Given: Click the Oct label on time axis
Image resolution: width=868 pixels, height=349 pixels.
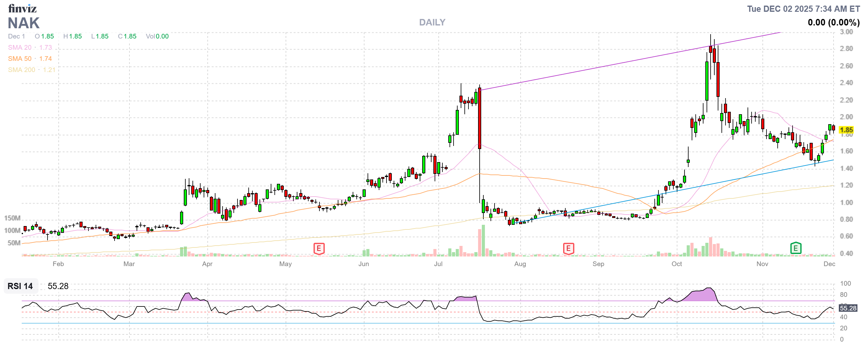Looking at the screenshot, I should click(676, 264).
